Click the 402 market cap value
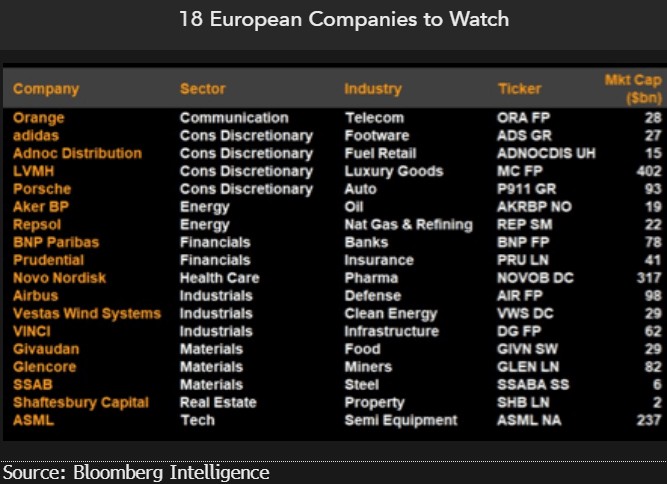The height and width of the screenshot is (484, 667). pos(638,171)
